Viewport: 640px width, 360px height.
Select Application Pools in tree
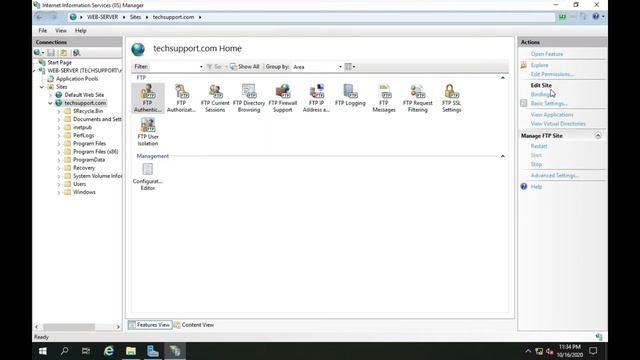[x=77, y=79]
